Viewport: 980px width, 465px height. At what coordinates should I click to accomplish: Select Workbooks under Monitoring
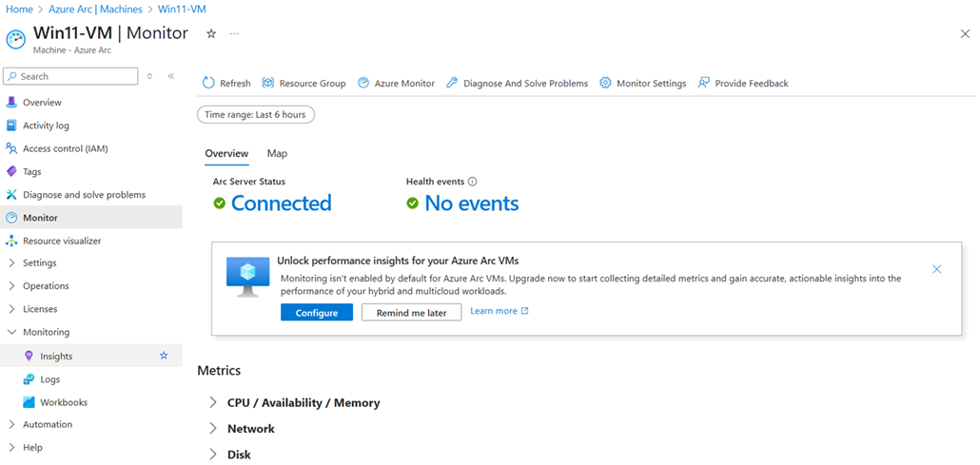click(63, 402)
